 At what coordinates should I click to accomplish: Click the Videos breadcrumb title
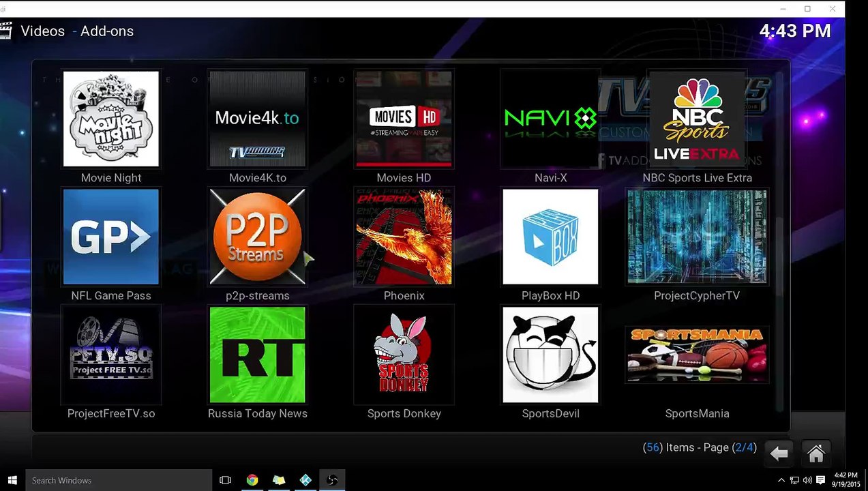(x=42, y=31)
